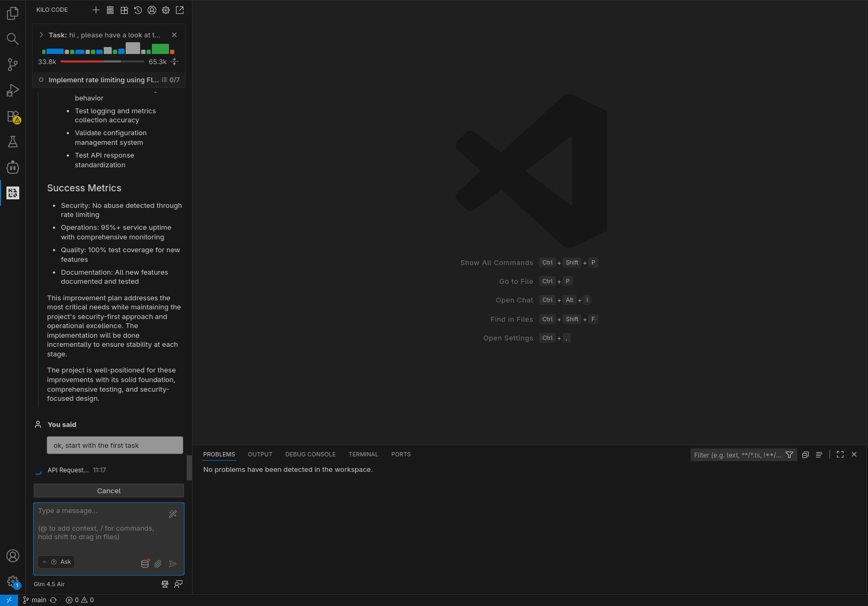The image size is (868, 606).
Task: Attach a file with the paperclip icon
Action: [x=158, y=564]
